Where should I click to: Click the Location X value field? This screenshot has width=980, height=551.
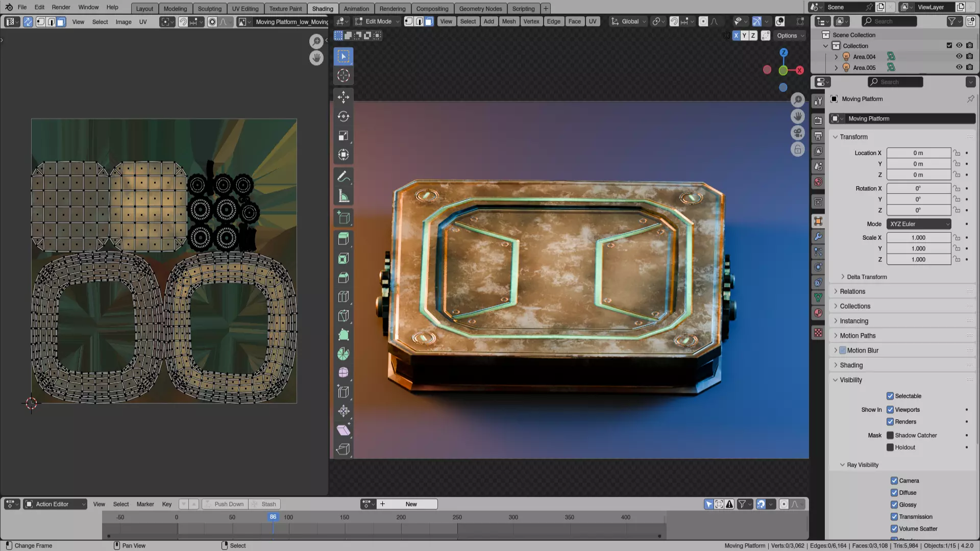[x=918, y=153]
